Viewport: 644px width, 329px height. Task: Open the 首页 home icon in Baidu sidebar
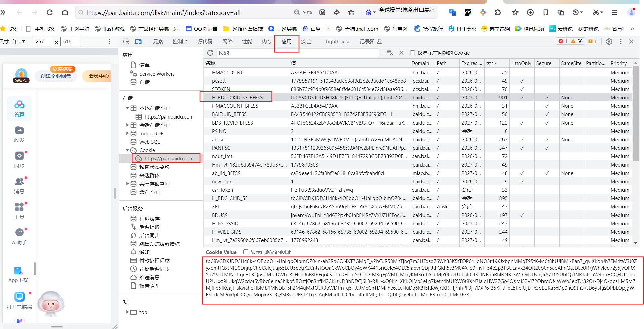coord(19,108)
